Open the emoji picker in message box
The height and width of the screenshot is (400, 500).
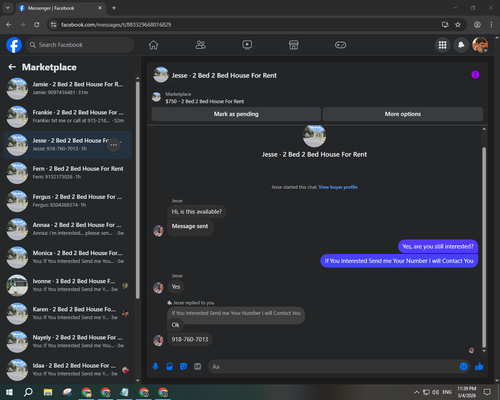[463, 367]
